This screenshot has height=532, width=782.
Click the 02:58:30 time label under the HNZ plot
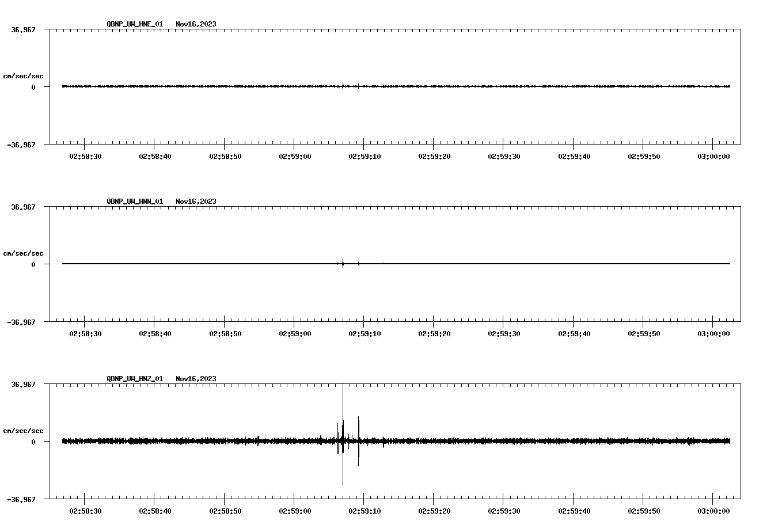(85, 511)
